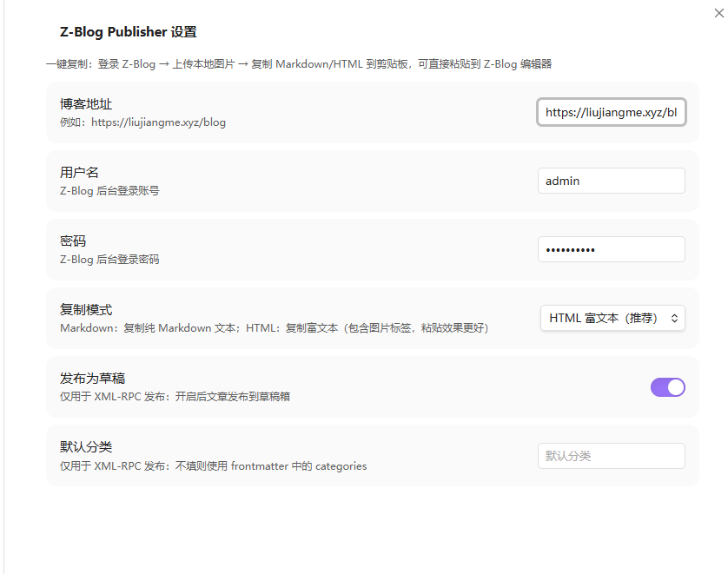Click the password field with masked dots
The image size is (728, 574).
point(611,249)
